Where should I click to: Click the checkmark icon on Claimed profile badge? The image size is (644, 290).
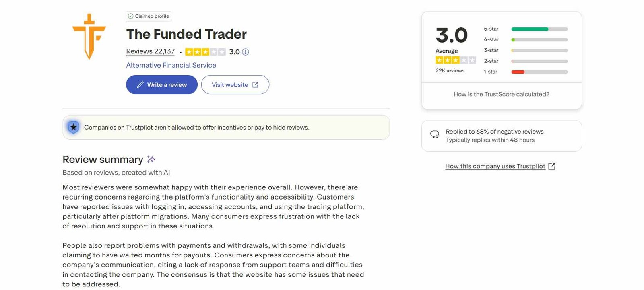(130, 16)
